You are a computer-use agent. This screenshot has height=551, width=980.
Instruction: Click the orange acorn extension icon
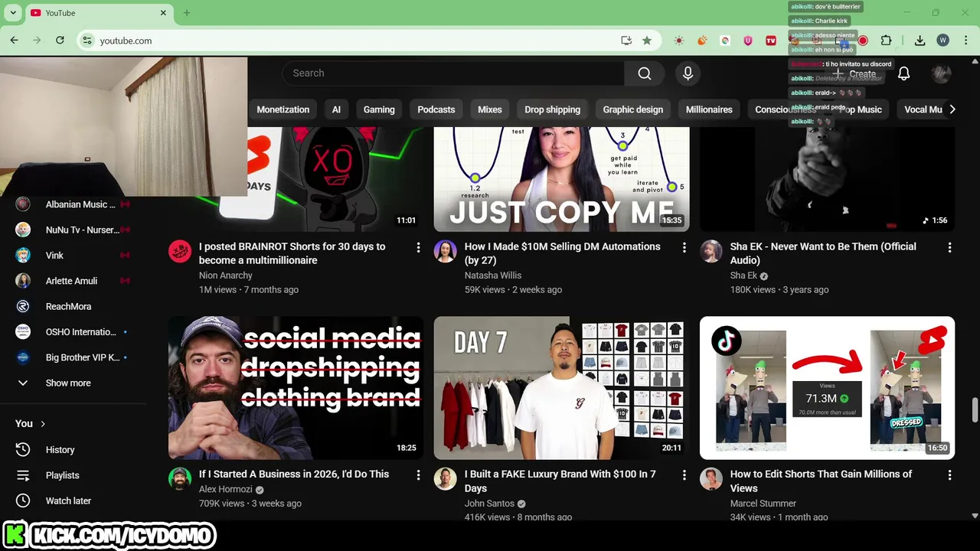point(702,41)
